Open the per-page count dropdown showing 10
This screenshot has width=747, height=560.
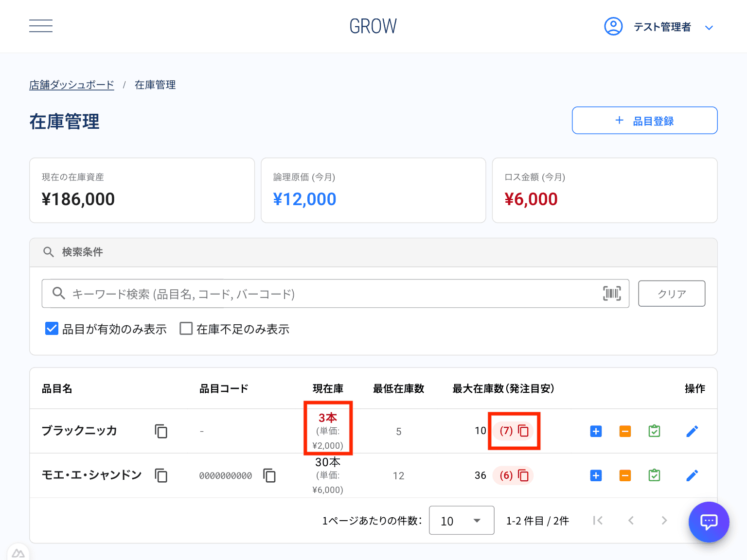(461, 520)
